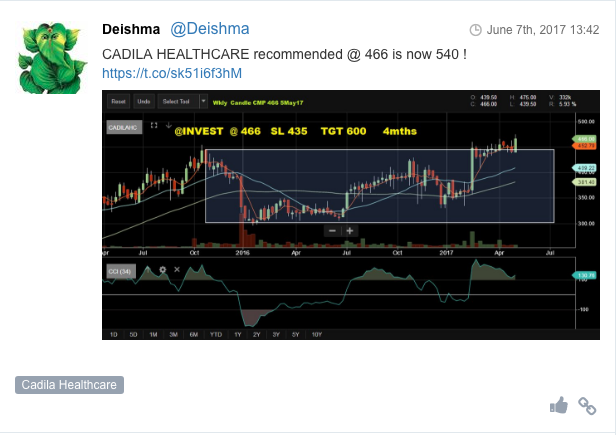The width and height of the screenshot is (616, 435).
Task: Expand the Select Tool arrow
Action: pyautogui.click(x=203, y=101)
